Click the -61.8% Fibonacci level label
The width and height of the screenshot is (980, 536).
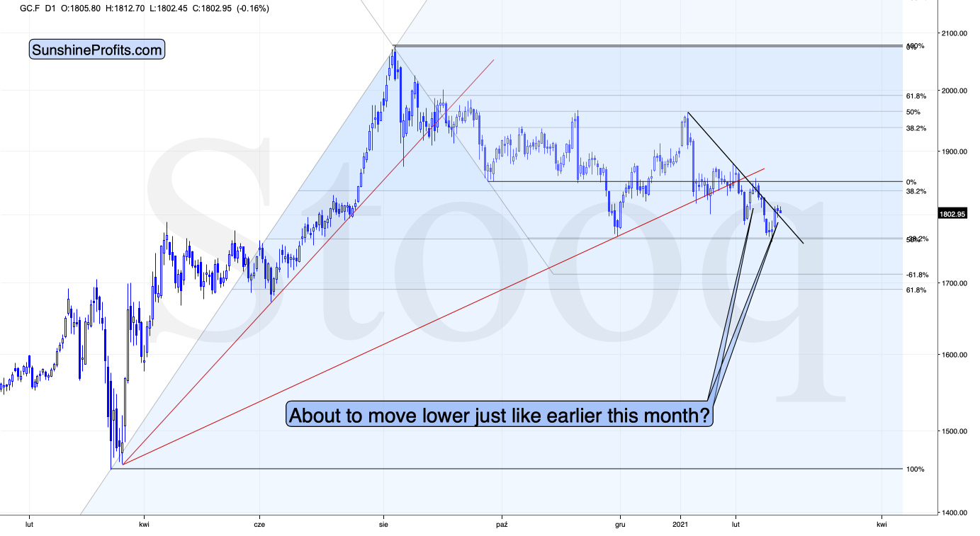917,275
